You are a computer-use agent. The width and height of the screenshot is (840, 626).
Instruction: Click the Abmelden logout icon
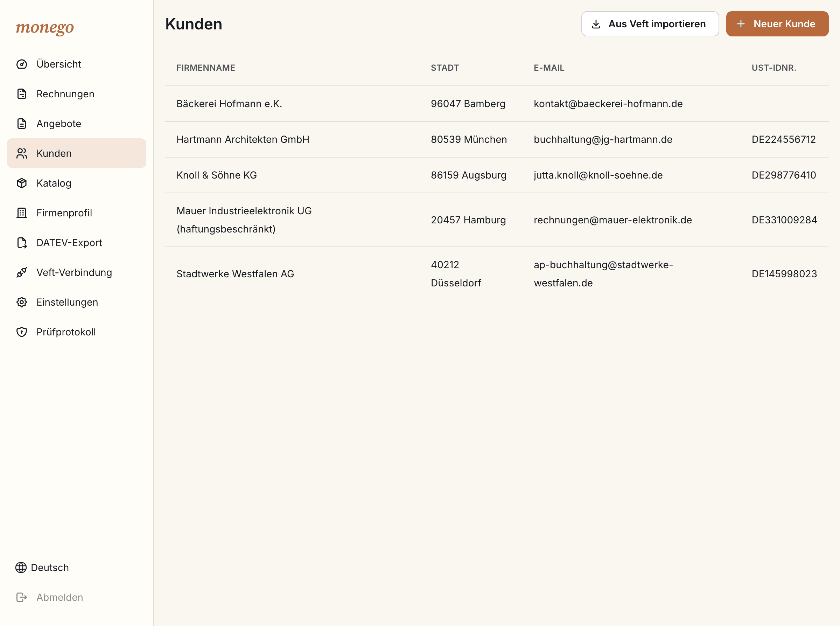(x=22, y=597)
